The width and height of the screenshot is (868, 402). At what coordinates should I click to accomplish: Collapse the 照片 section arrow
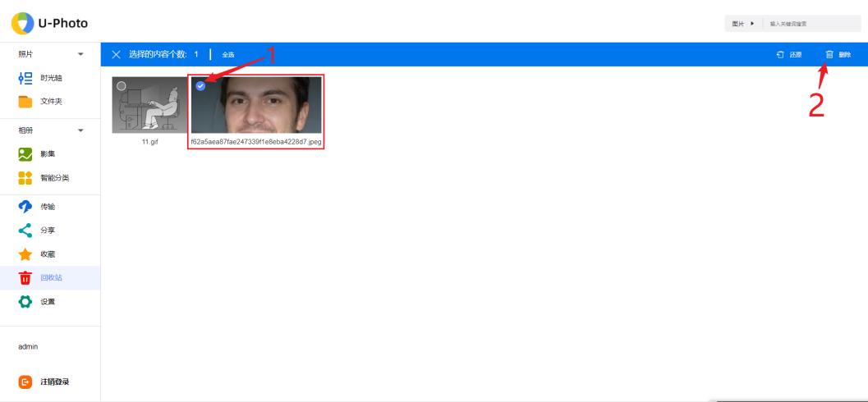(x=80, y=54)
